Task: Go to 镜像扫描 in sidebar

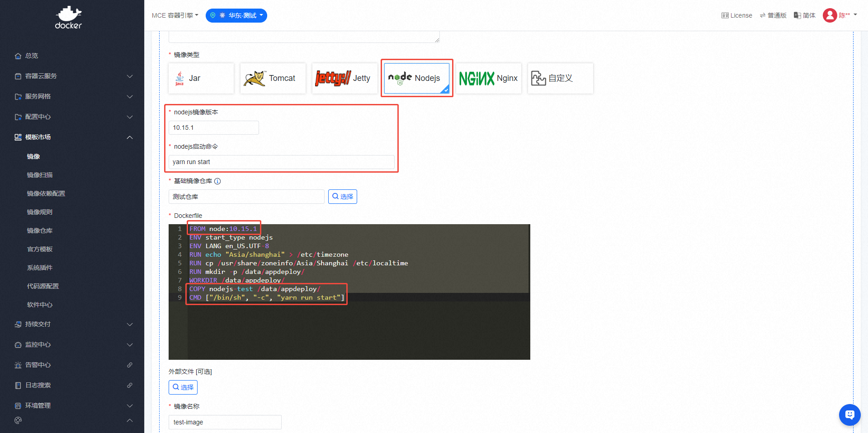Action: pyautogui.click(x=40, y=175)
